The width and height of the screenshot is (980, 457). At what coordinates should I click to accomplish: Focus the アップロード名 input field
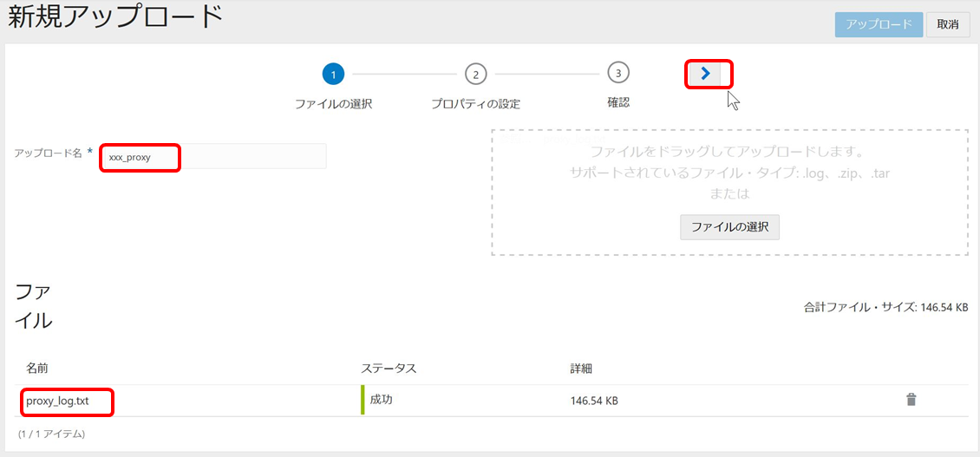[213, 156]
